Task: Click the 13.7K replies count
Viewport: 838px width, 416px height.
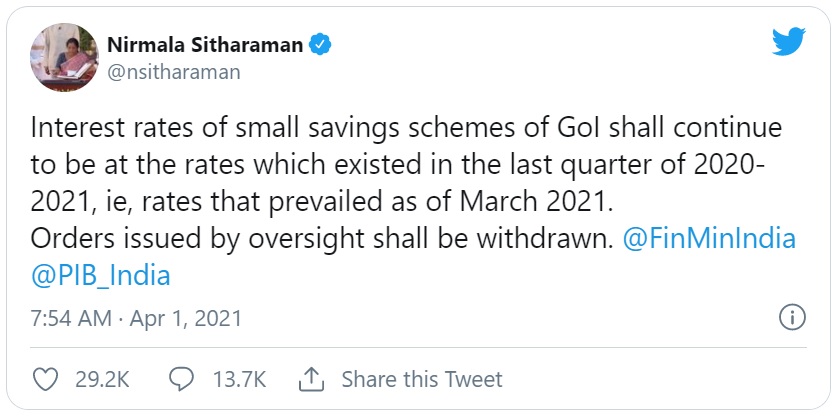Action: click(238, 380)
